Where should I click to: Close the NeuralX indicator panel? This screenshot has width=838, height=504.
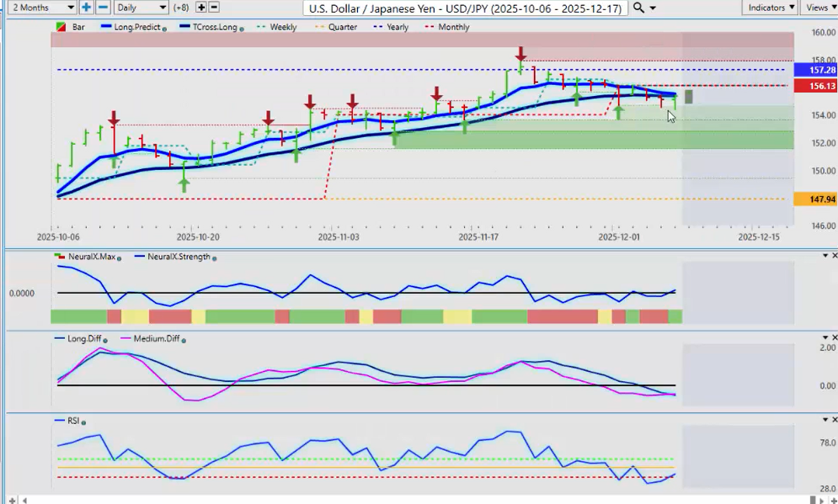point(834,256)
